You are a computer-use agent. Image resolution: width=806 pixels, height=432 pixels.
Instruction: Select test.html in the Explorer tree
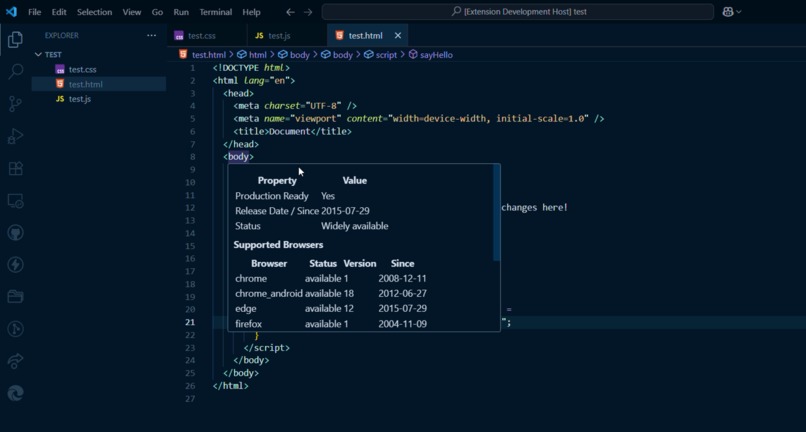tap(99, 84)
